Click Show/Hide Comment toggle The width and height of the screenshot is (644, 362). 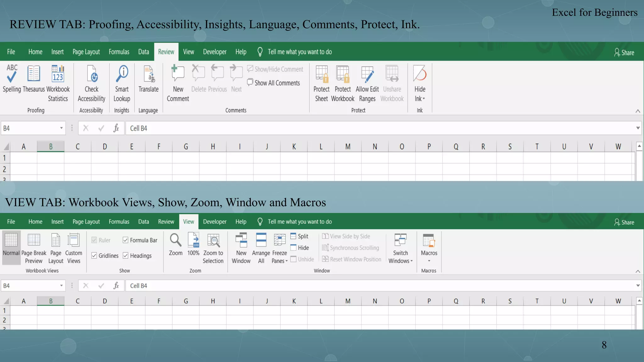click(275, 69)
